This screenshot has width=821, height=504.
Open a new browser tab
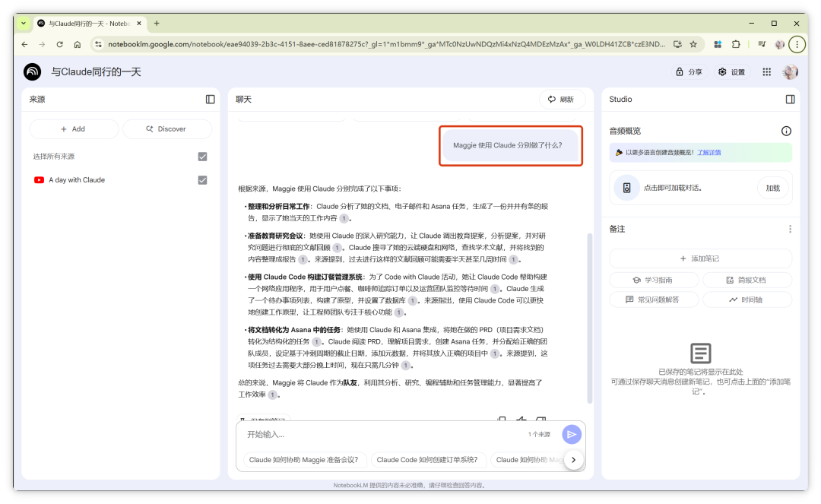[157, 24]
